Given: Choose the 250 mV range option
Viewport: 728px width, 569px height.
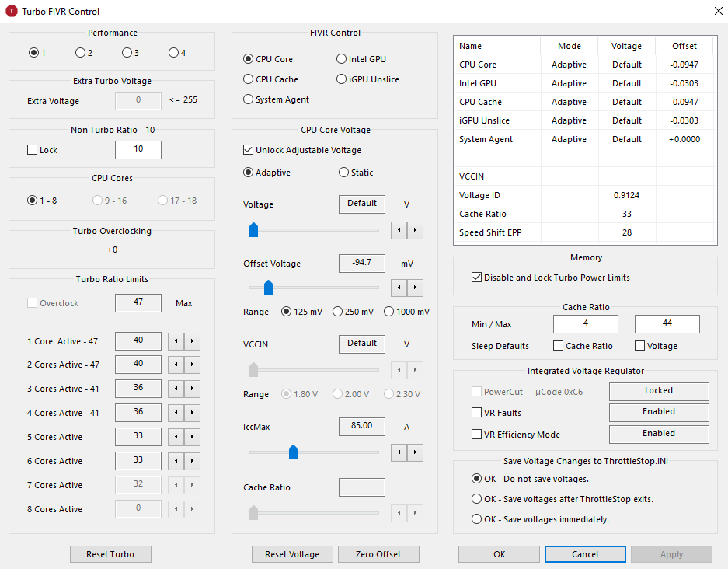Looking at the screenshot, I should [x=337, y=312].
